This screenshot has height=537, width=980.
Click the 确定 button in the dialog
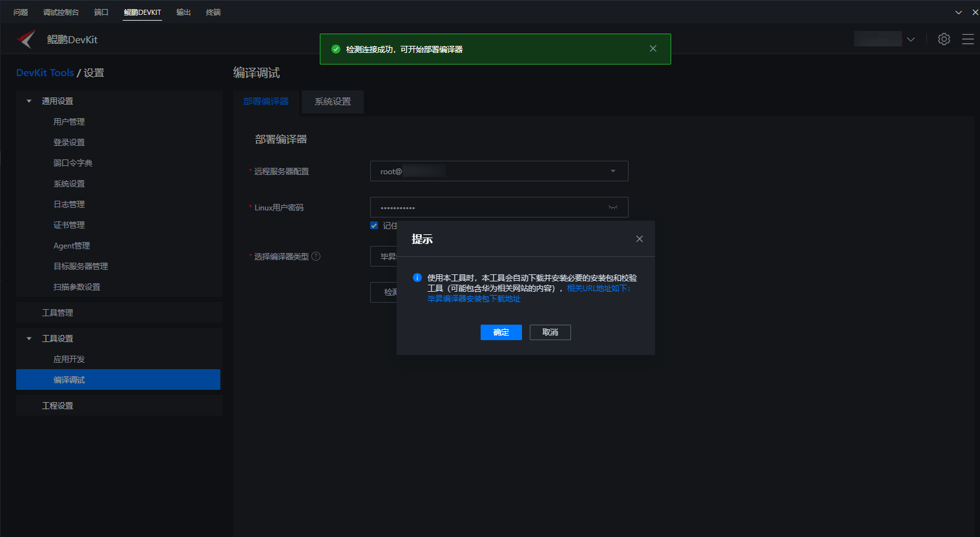click(501, 332)
